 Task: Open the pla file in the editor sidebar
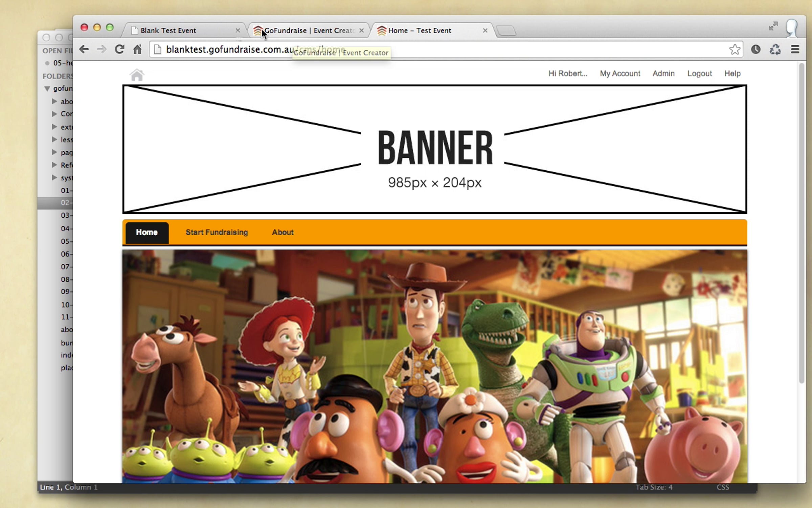(67, 368)
